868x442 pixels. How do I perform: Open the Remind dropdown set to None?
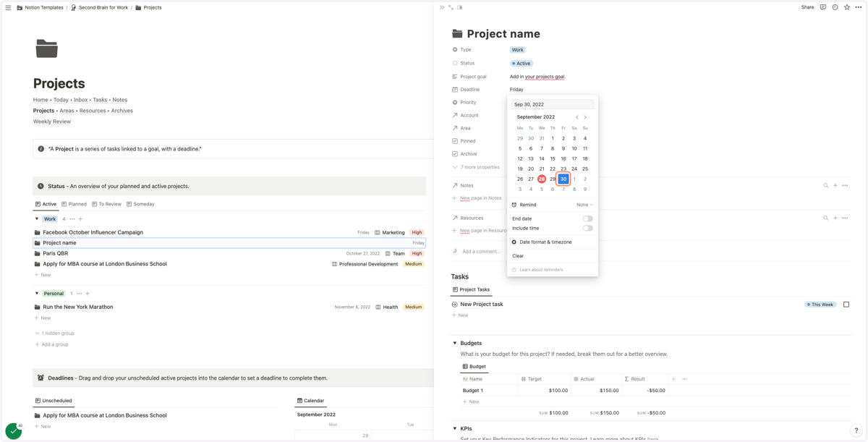pos(584,205)
